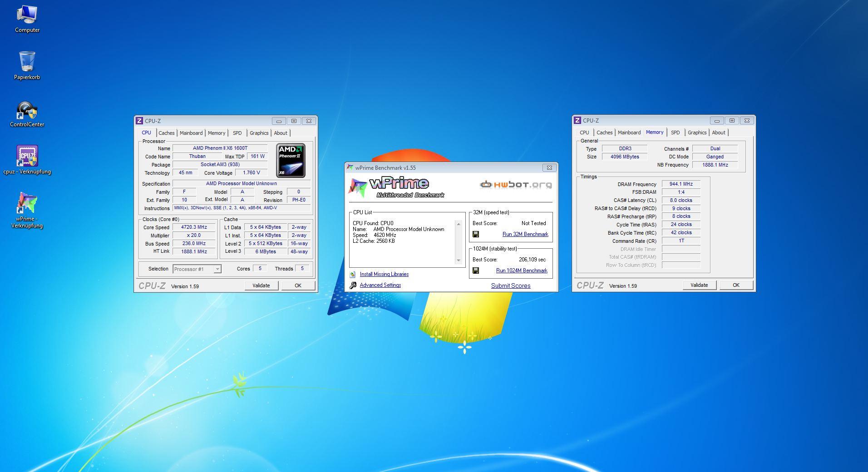The width and height of the screenshot is (868, 472).
Task: Open the Processor #1 selection dropdown
Action: coord(217,269)
